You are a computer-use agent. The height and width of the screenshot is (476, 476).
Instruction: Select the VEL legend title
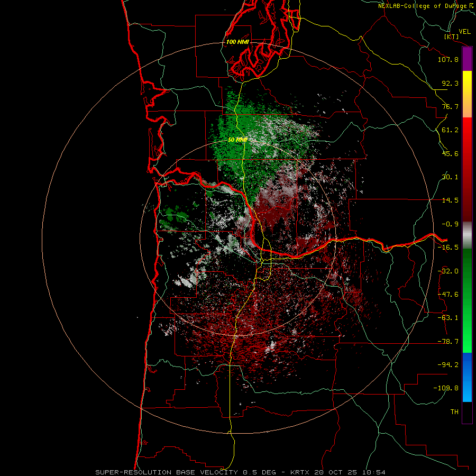[464, 32]
